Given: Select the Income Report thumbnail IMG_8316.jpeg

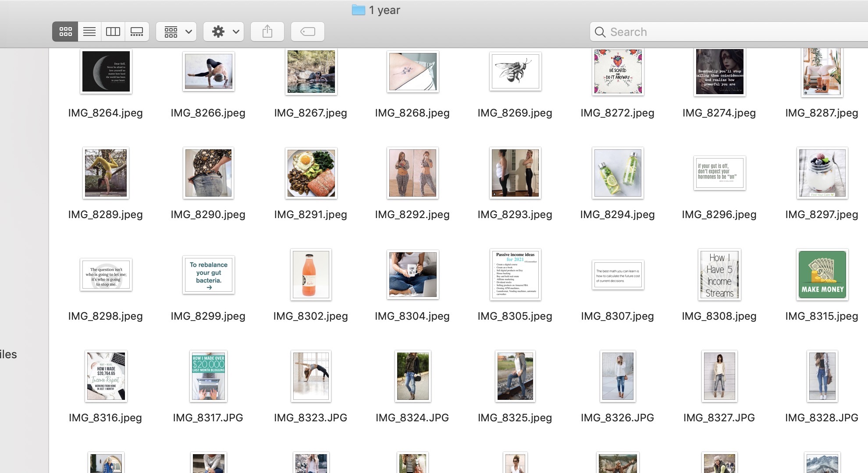Looking at the screenshot, I should [106, 376].
